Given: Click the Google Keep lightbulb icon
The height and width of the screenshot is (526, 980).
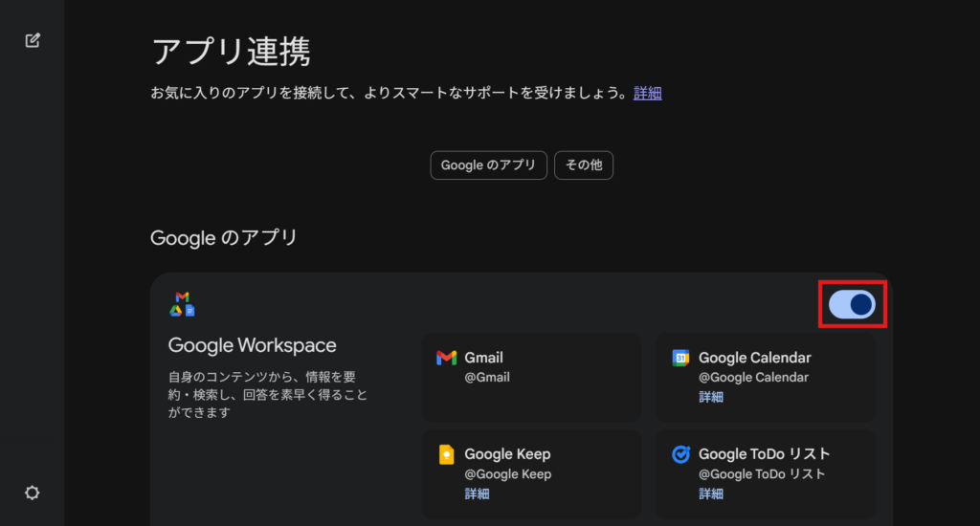Looking at the screenshot, I should tap(446, 454).
